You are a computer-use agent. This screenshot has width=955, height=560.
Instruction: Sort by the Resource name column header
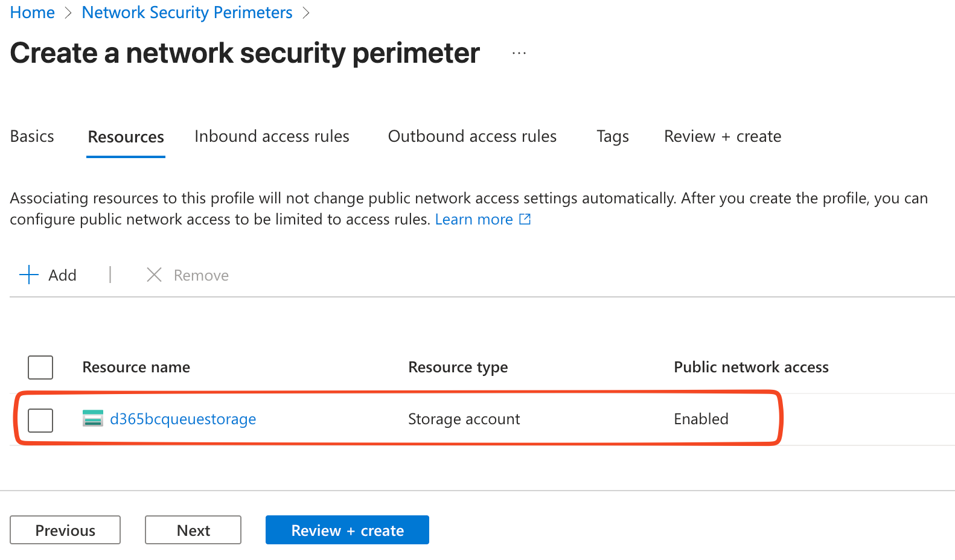(136, 367)
